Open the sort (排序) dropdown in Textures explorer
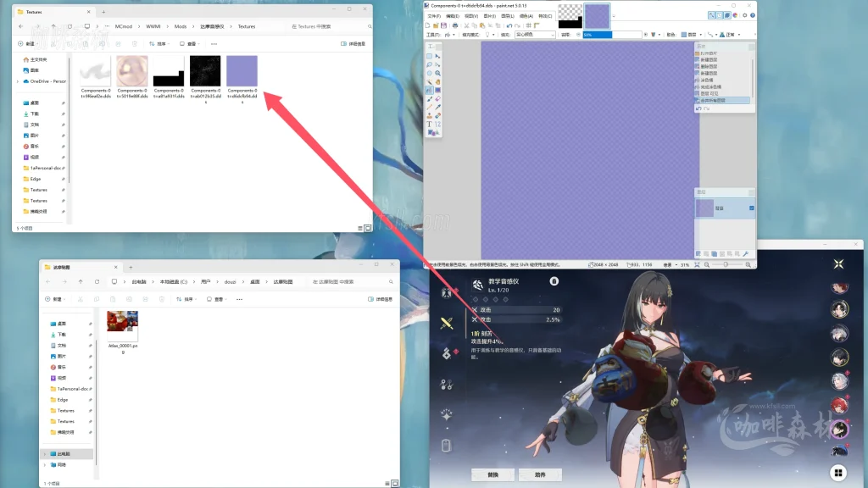868x488 pixels. [163, 43]
